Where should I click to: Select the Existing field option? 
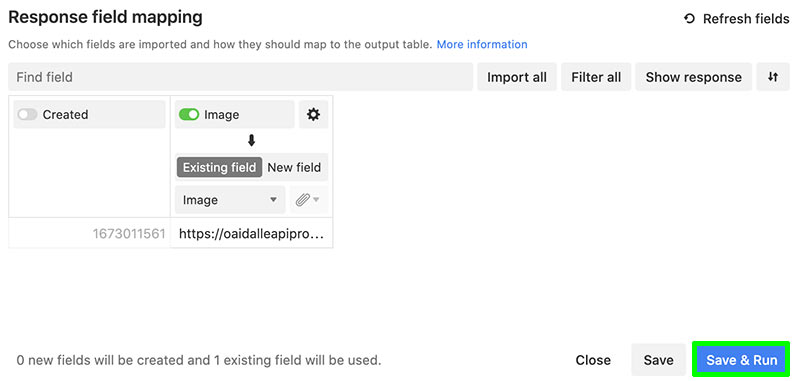tap(219, 167)
